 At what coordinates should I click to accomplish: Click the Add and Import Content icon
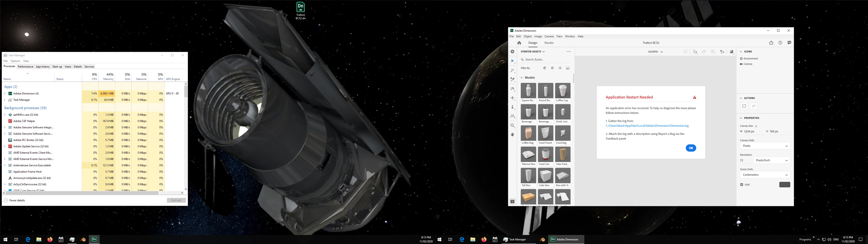point(512,52)
